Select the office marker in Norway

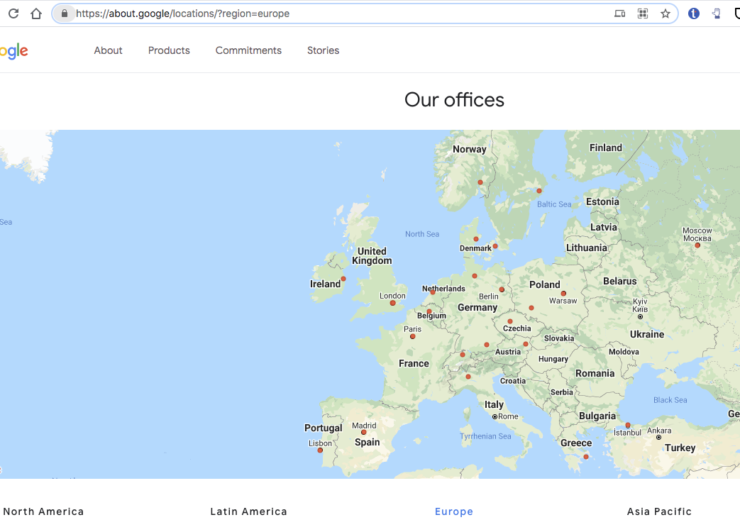coord(480,182)
